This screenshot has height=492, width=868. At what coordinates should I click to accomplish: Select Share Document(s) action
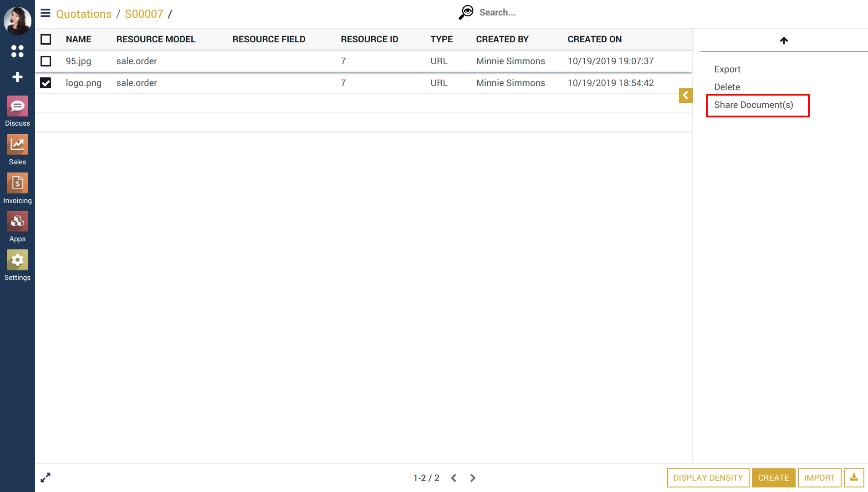coord(753,105)
